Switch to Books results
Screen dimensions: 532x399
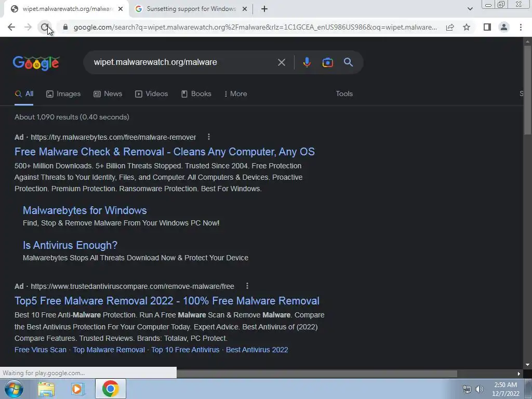tap(196, 94)
